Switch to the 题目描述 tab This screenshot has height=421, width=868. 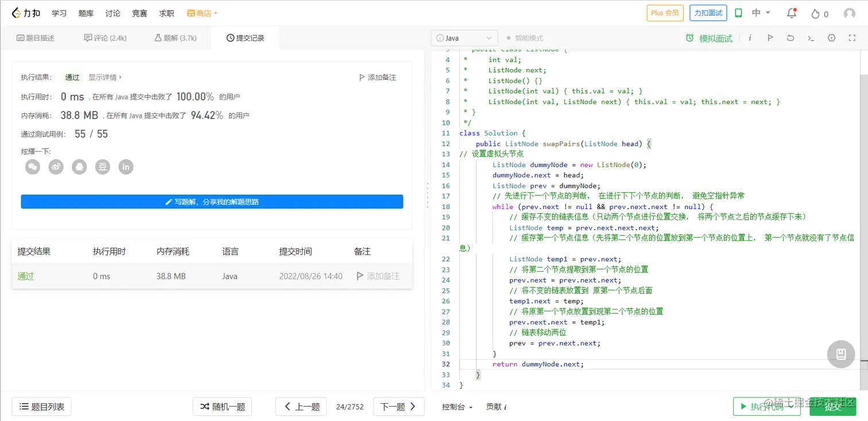coord(36,38)
